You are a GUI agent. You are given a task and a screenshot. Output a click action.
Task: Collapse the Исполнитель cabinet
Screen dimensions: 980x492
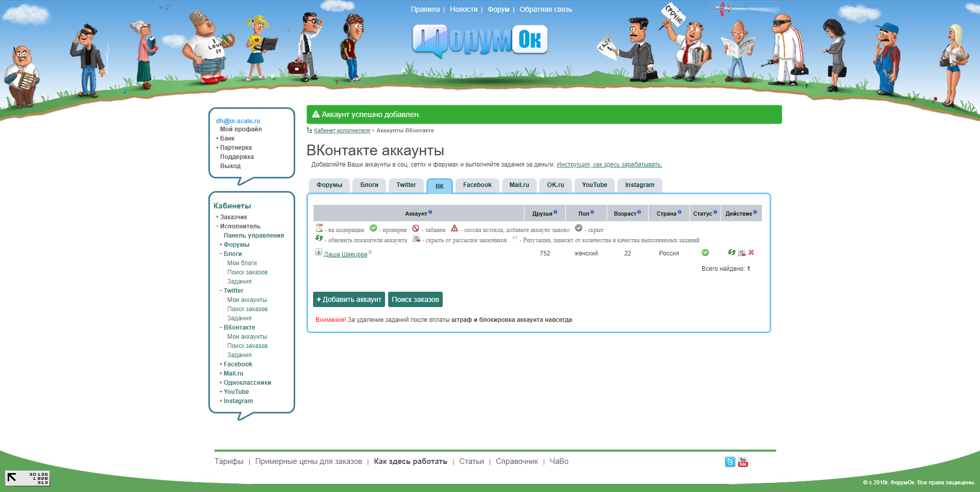[x=217, y=226]
